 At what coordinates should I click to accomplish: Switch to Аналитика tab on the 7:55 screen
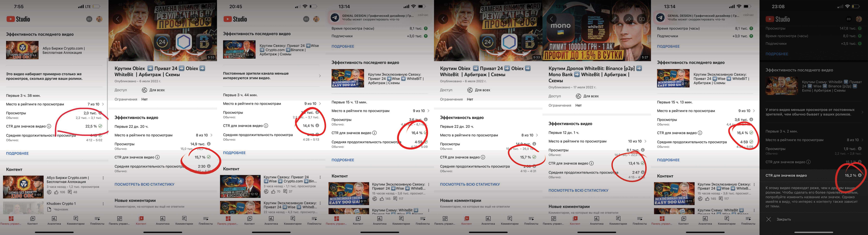pyautogui.click(x=54, y=221)
